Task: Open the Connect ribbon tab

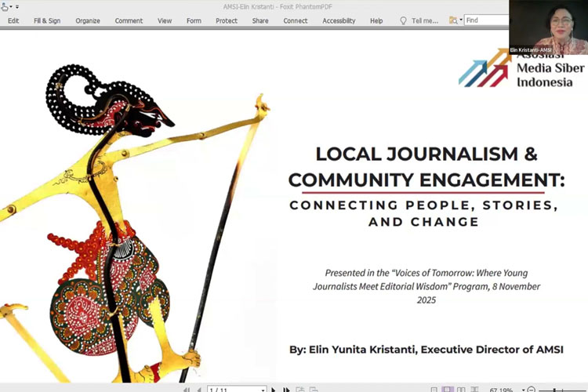Action: [296, 20]
